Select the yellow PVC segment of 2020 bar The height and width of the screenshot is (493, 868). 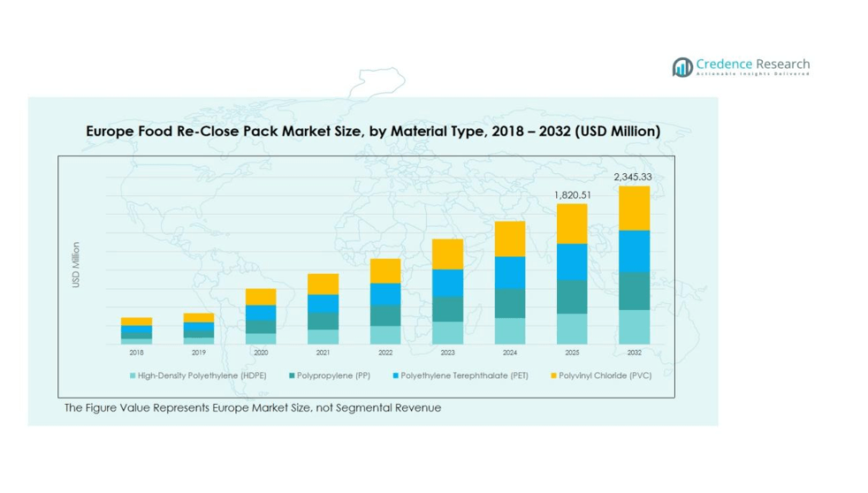(261, 297)
